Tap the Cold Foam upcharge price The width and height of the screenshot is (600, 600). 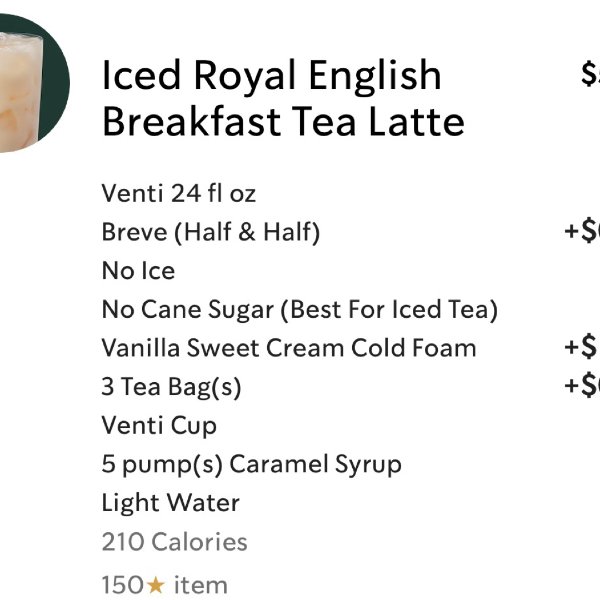click(x=582, y=346)
